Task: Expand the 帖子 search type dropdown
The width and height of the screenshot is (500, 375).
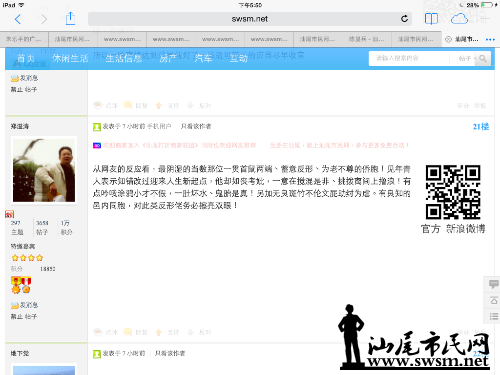Action: point(466,58)
